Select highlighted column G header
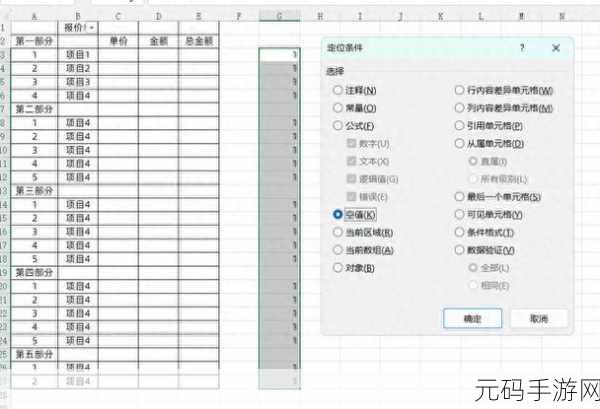Image resolution: width=600 pixels, height=409 pixels. tap(279, 16)
